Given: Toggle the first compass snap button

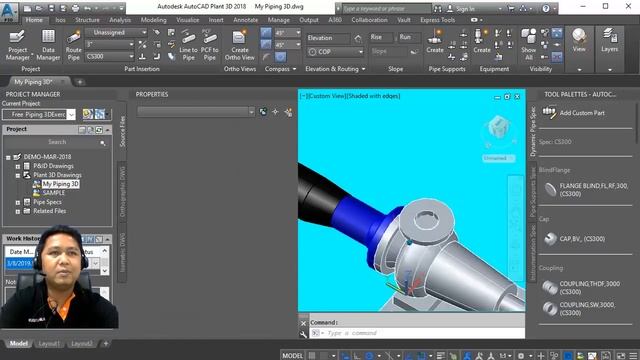Looking at the screenshot, I should click(x=266, y=33).
